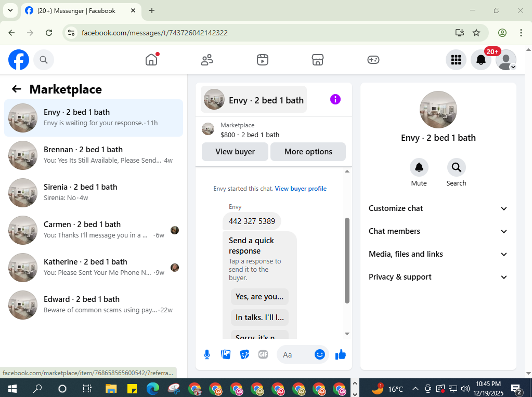This screenshot has width=532, height=397.
Task: Open the Marketplace storefront icon
Action: pyautogui.click(x=318, y=60)
